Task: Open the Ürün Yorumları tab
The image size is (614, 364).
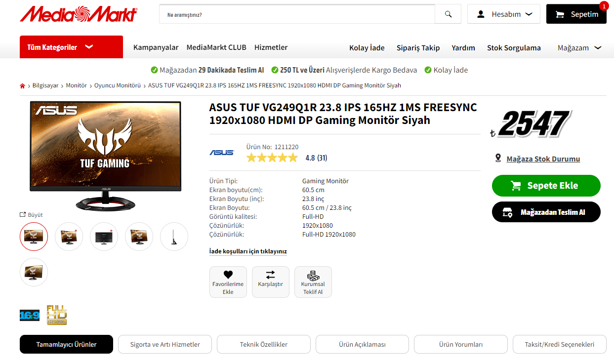Action: click(461, 344)
